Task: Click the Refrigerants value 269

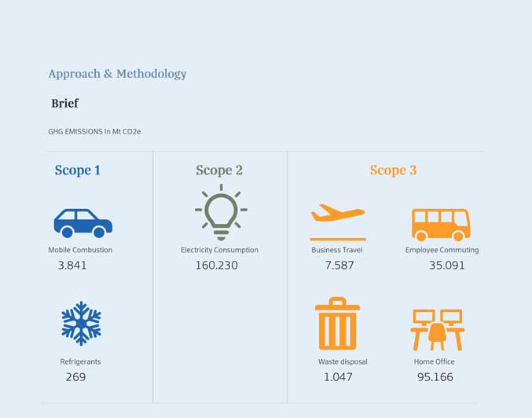Action: click(75, 377)
